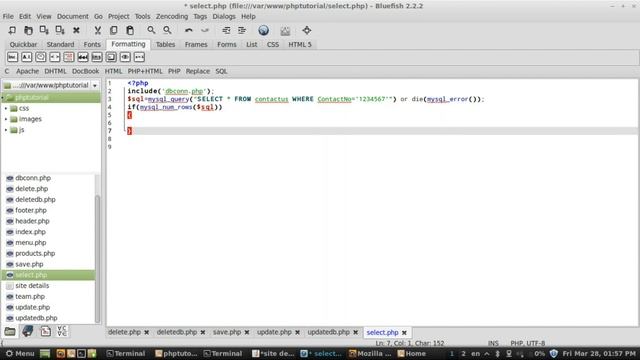This screenshot has width=640, height=360.
Task: Expand the images folder
Action: (6, 119)
